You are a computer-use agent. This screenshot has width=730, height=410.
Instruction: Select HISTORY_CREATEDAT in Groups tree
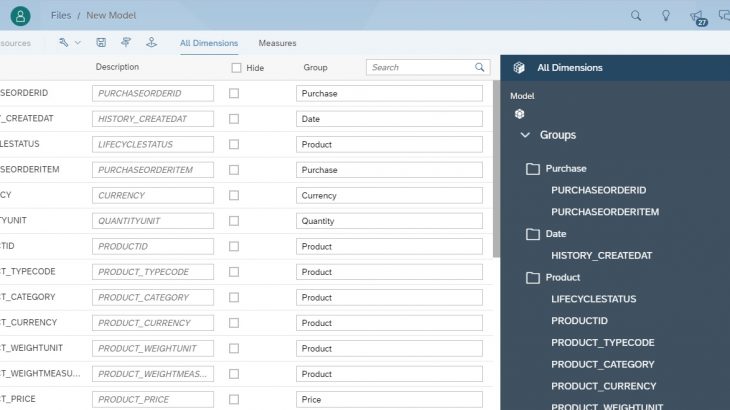click(x=602, y=255)
